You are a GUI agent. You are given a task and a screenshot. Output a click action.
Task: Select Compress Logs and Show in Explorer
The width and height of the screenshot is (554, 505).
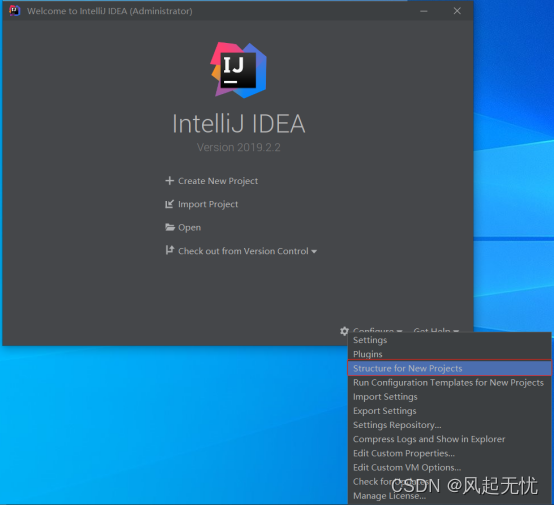click(449, 439)
